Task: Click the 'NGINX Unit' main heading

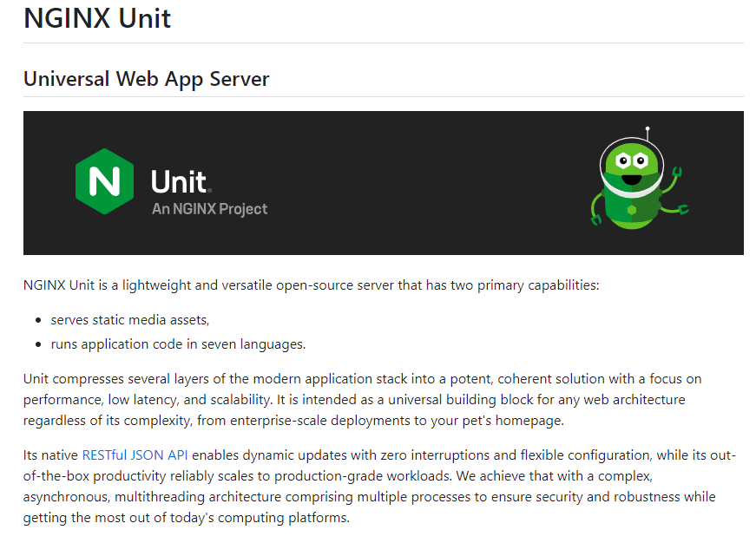Action: pyautogui.click(x=97, y=18)
